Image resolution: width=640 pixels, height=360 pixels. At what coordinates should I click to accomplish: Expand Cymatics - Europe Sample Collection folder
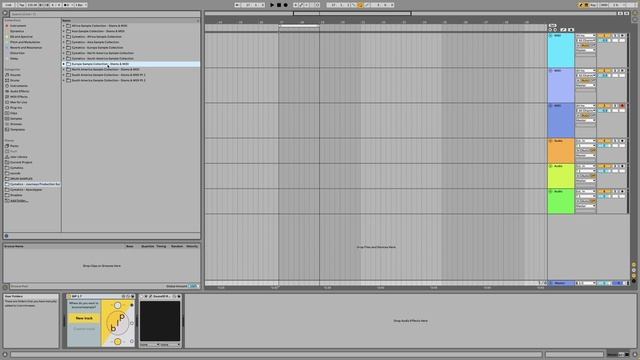[x=64, y=47]
